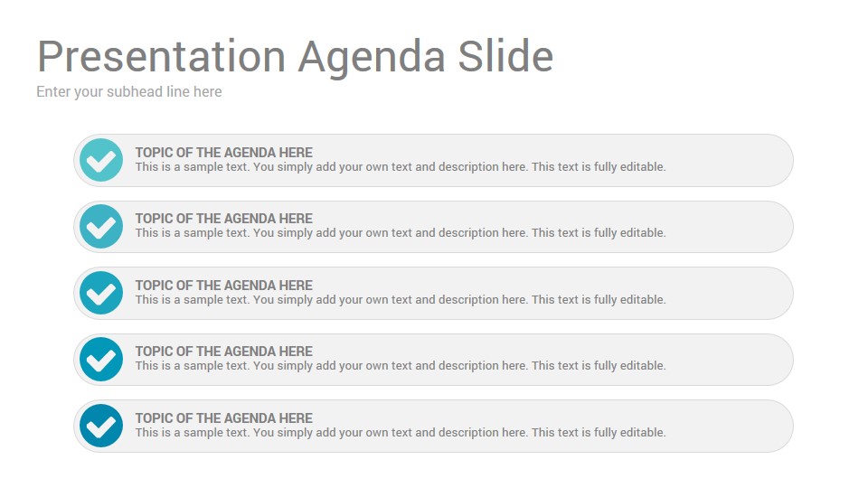Select the sample text description in third agenda row
The height and width of the screenshot is (488, 868).
401,300
